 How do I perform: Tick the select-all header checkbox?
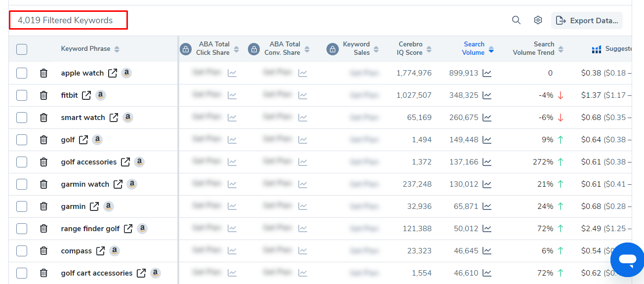tap(22, 49)
